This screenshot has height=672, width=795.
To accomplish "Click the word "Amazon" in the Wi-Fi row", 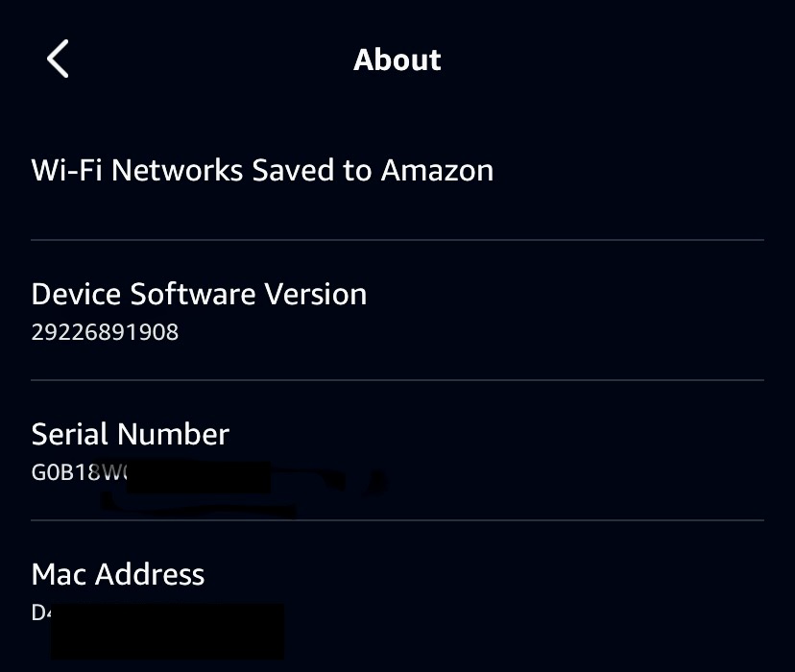I will click(x=437, y=171).
